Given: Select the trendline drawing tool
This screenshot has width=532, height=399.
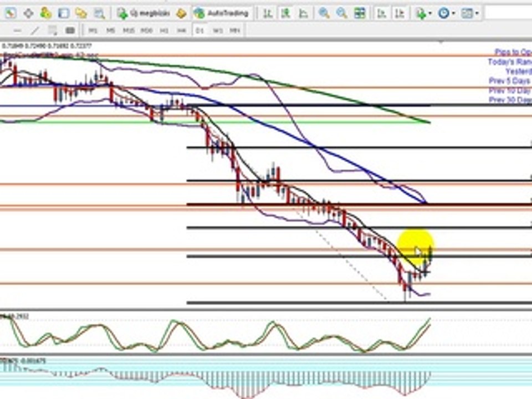Looking at the screenshot, I should tap(35, 31).
